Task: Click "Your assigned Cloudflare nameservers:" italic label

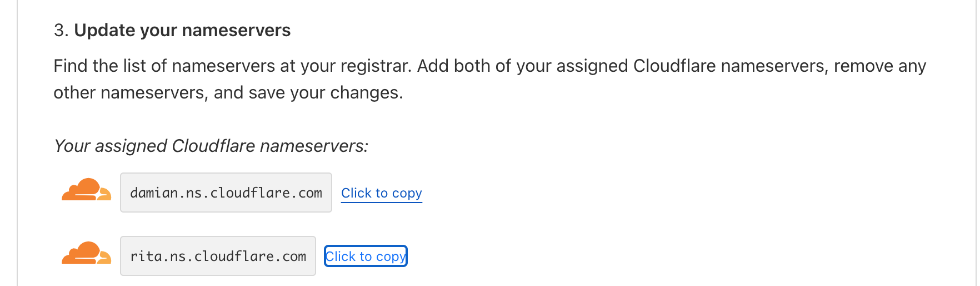Action: (x=211, y=146)
